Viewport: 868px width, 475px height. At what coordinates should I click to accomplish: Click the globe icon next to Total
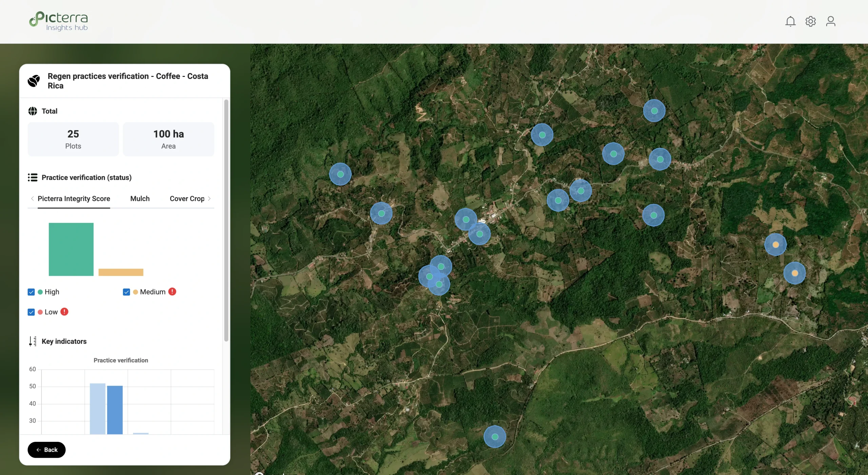[x=33, y=111]
